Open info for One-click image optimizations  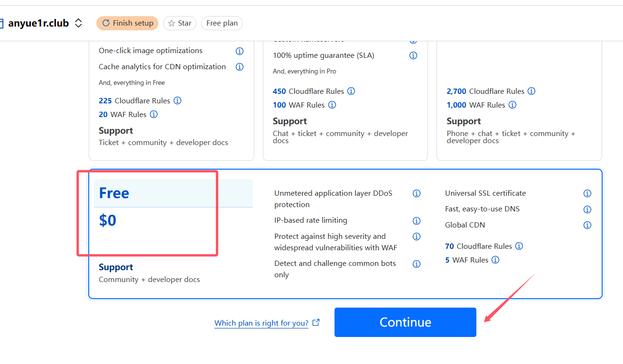click(240, 51)
